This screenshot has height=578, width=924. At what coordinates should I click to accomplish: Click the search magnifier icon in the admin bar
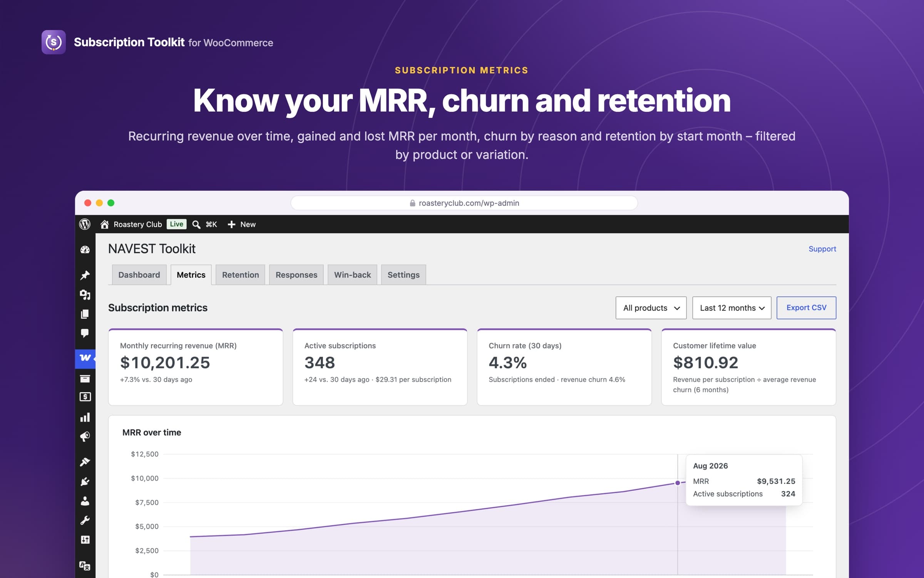196,224
